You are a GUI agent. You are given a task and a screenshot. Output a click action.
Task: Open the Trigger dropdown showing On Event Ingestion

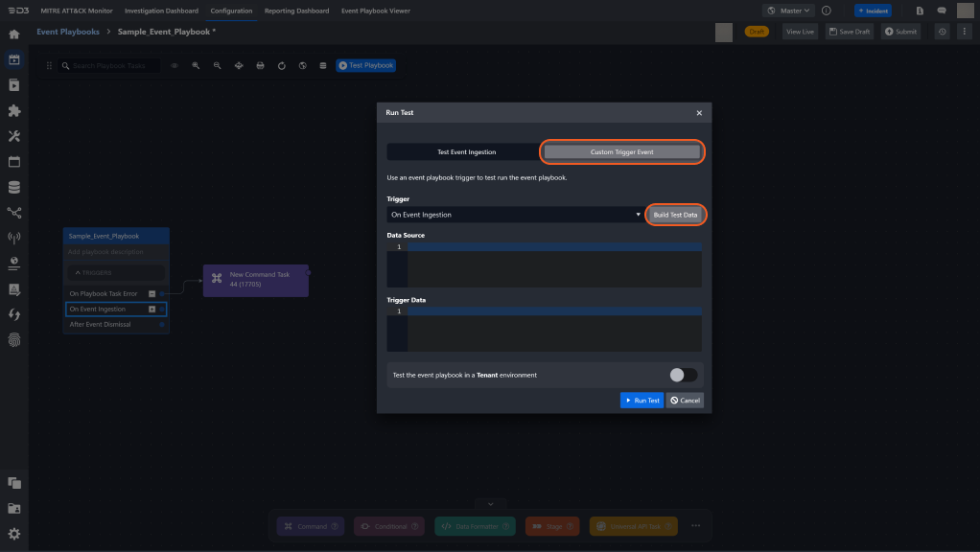pyautogui.click(x=515, y=215)
